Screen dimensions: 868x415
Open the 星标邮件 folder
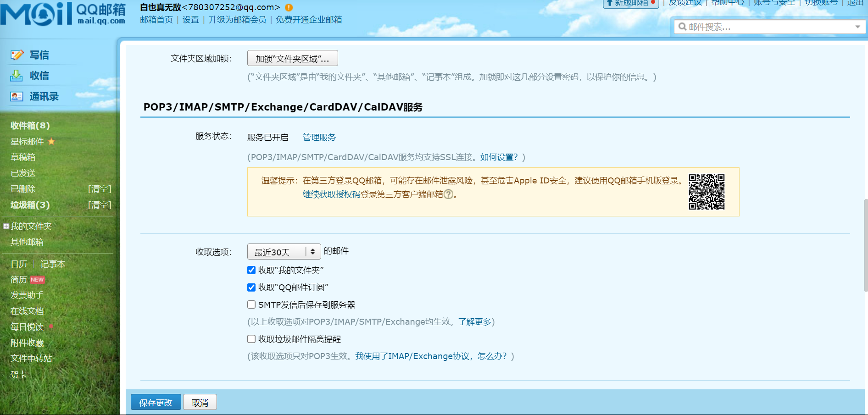pyautogui.click(x=27, y=142)
